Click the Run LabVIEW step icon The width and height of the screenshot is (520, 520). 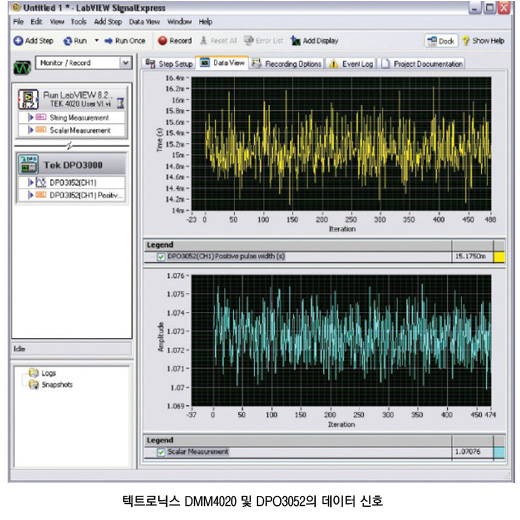[28, 99]
